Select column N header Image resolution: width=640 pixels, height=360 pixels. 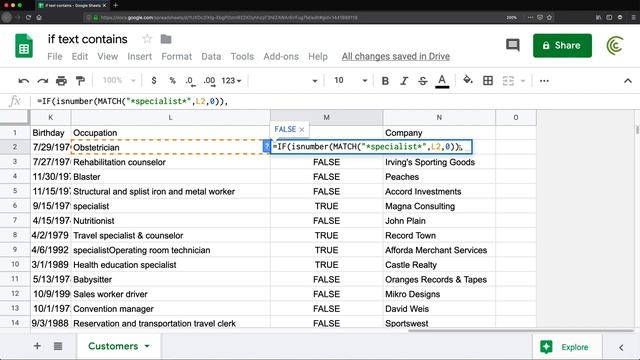439,118
